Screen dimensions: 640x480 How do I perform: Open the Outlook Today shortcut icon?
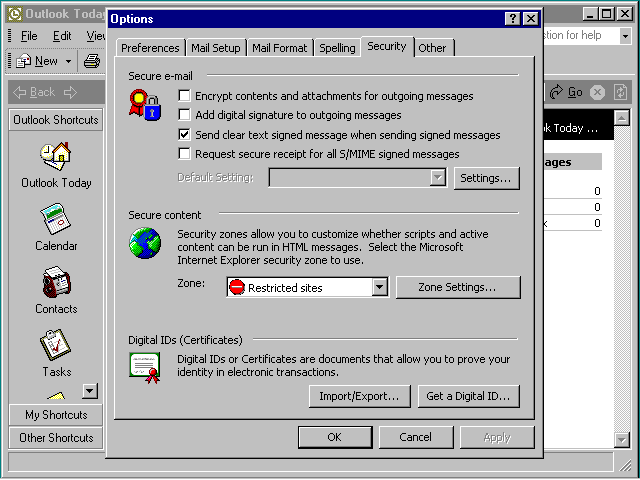pyautogui.click(x=56, y=156)
